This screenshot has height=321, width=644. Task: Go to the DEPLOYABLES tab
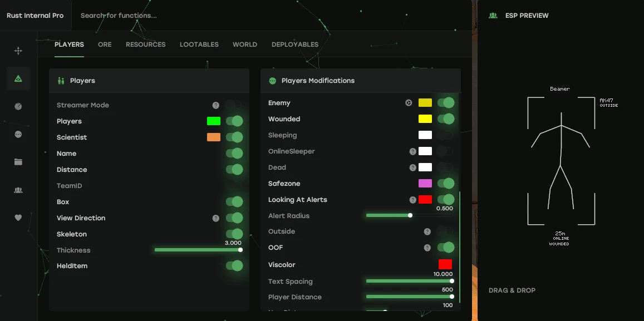point(295,45)
